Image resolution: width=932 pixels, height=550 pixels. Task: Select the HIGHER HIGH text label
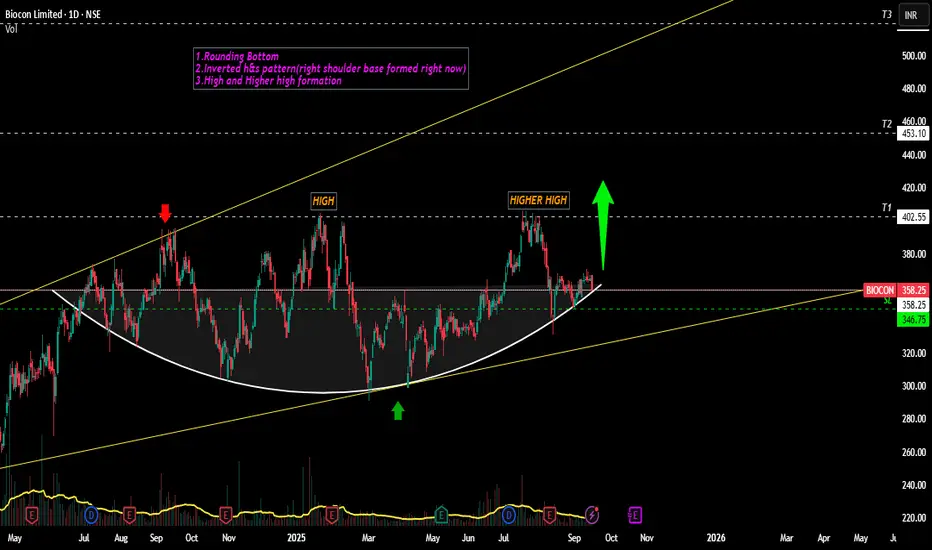(x=539, y=200)
